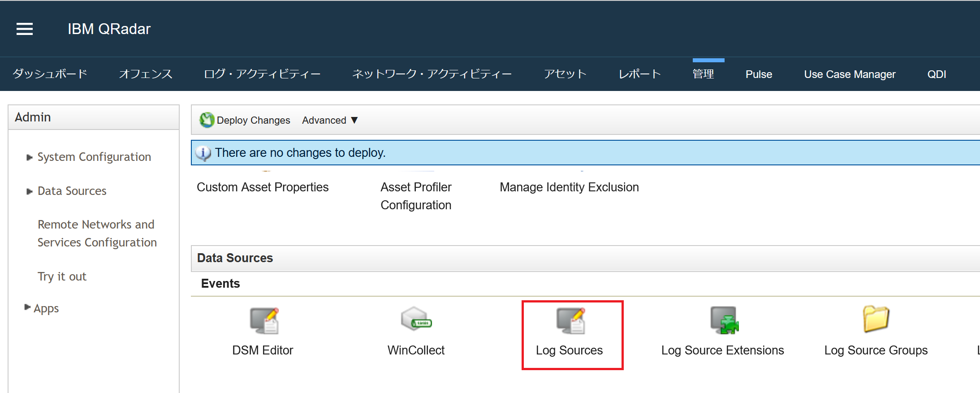Click the Events subsection heading
Viewport: 980px width, 393px height.
220,284
